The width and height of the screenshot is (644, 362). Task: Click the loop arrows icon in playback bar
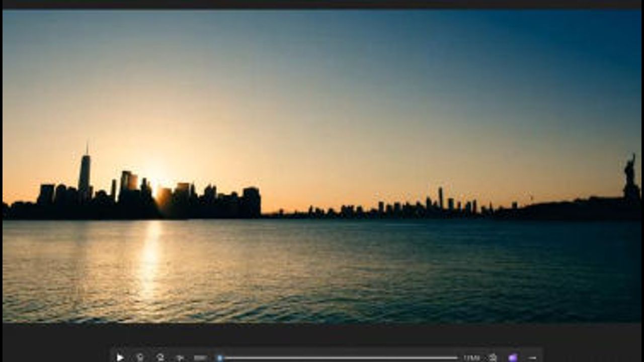tap(160, 357)
